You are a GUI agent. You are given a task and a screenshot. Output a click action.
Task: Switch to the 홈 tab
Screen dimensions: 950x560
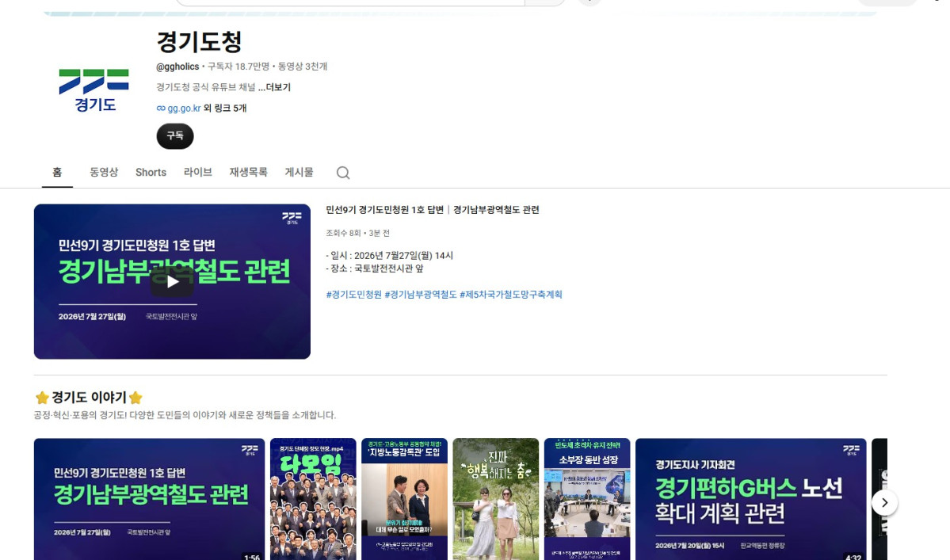(57, 172)
